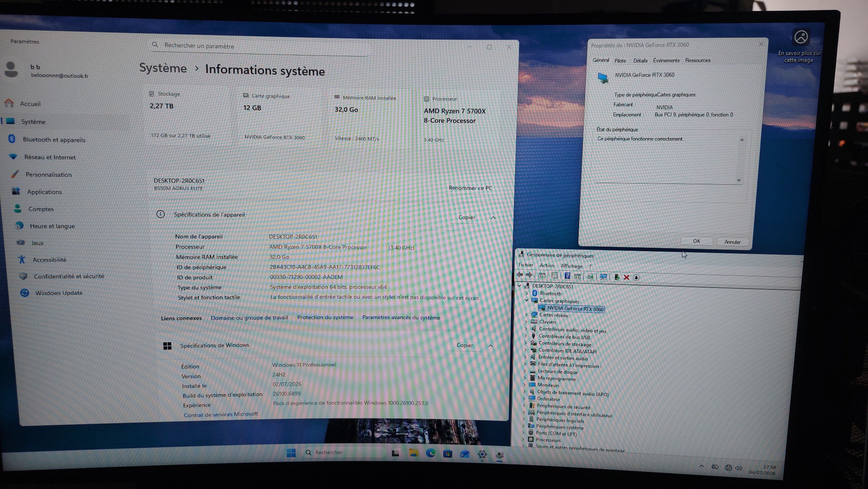Image resolution: width=868 pixels, height=489 pixels.
Task: Expand the Lecteurs de disque node arrow
Action: (x=525, y=371)
